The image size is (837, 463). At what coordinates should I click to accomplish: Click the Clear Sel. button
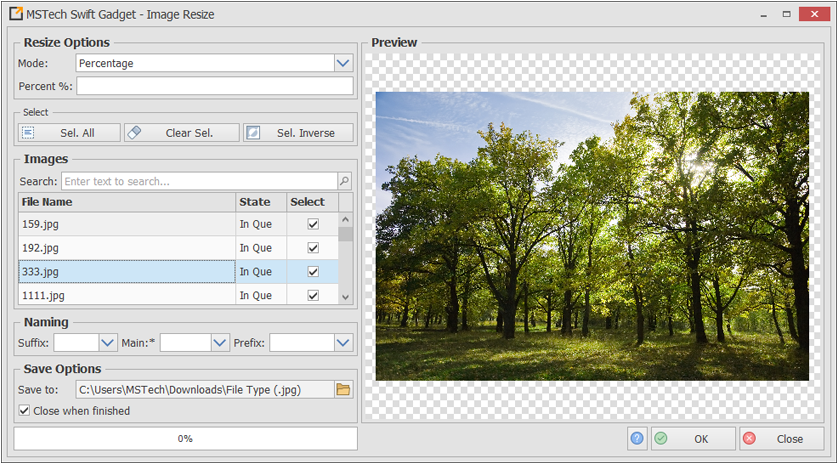click(x=182, y=133)
